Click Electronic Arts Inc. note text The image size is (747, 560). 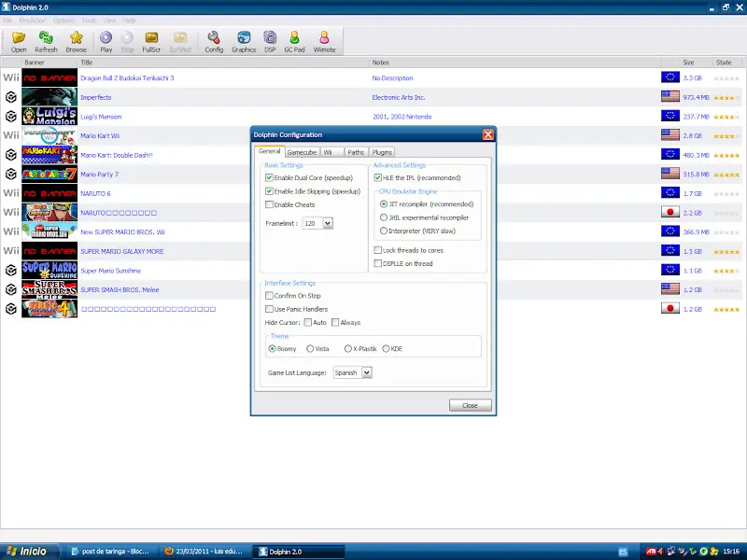click(399, 97)
